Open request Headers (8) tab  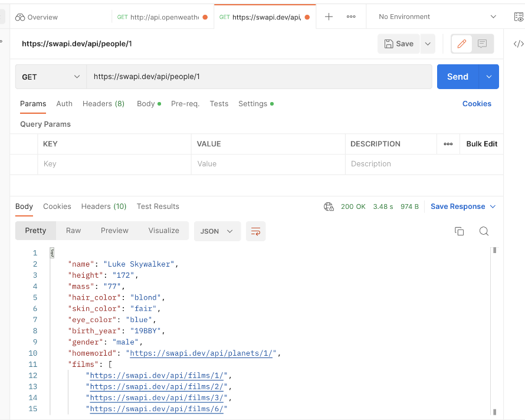(x=103, y=104)
